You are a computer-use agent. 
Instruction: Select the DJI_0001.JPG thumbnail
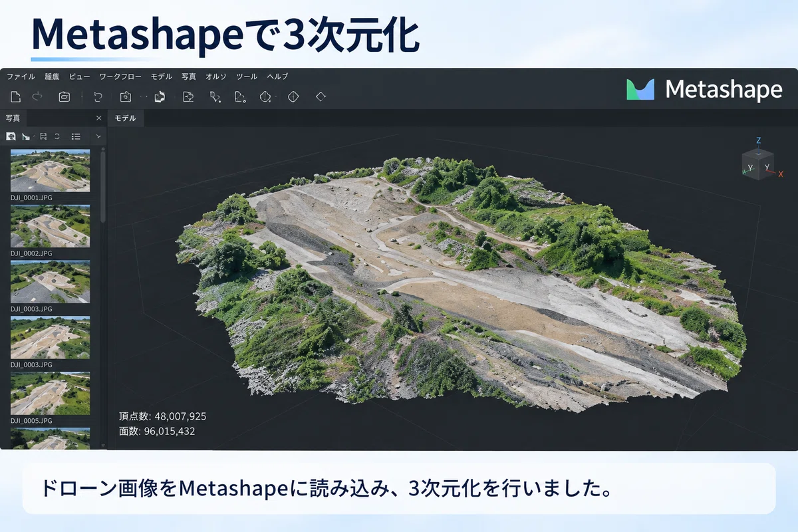coord(50,170)
